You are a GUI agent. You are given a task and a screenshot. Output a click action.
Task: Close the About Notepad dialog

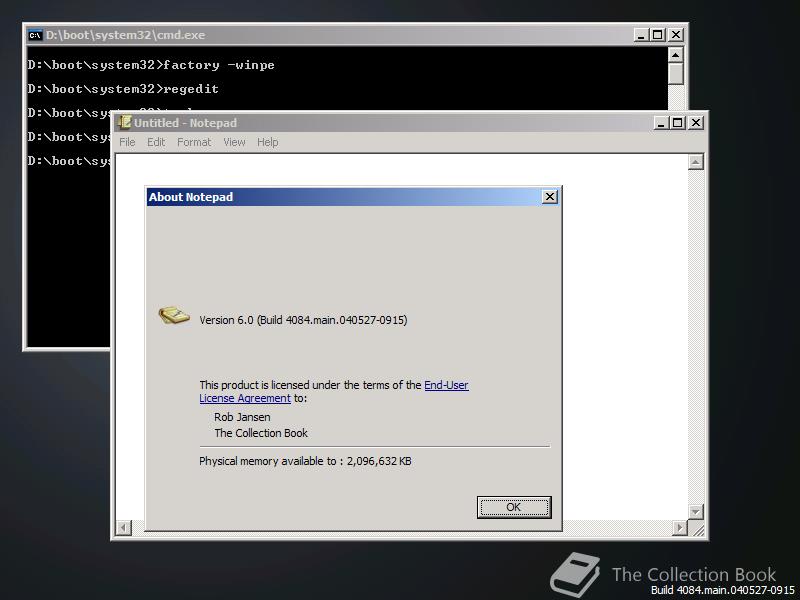tap(549, 197)
